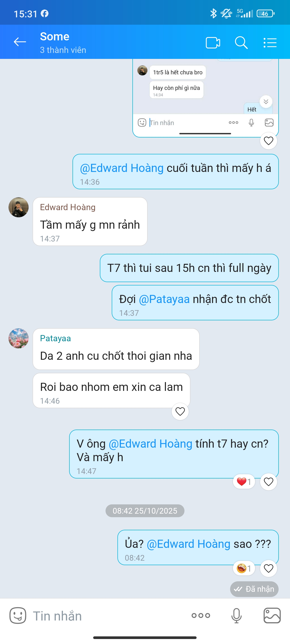The image size is (290, 644).
Task: Tap the scroll-down chevron inside embedded screenshot
Action: 266,101
